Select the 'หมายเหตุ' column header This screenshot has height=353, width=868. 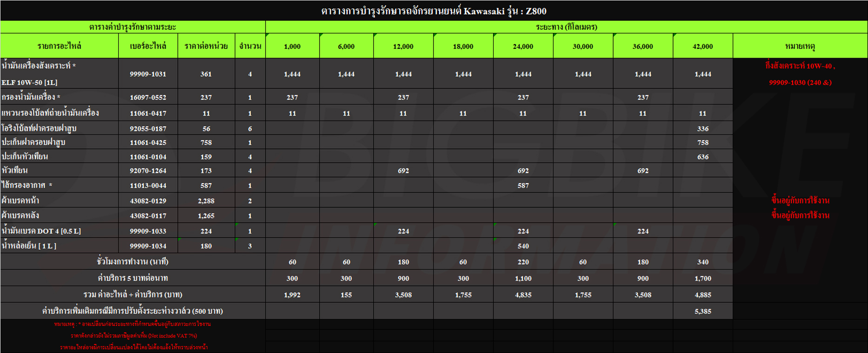click(x=800, y=46)
